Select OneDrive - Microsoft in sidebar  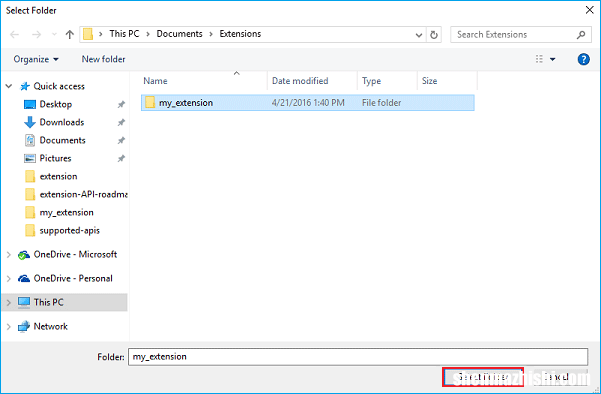[x=75, y=254]
